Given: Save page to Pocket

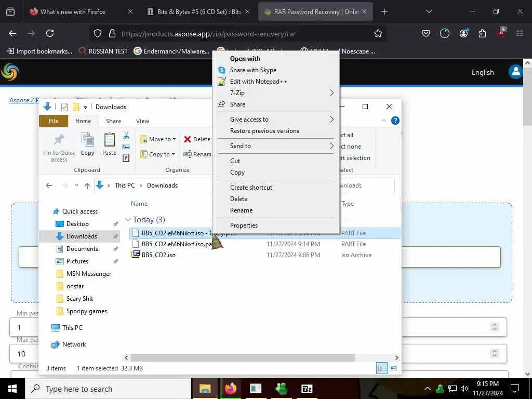Looking at the screenshot, I should pyautogui.click(x=426, y=33).
